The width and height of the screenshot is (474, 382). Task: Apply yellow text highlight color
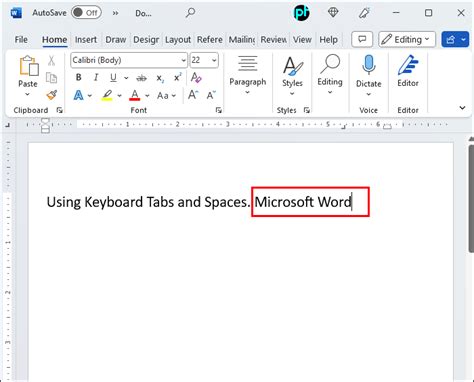coord(107,95)
